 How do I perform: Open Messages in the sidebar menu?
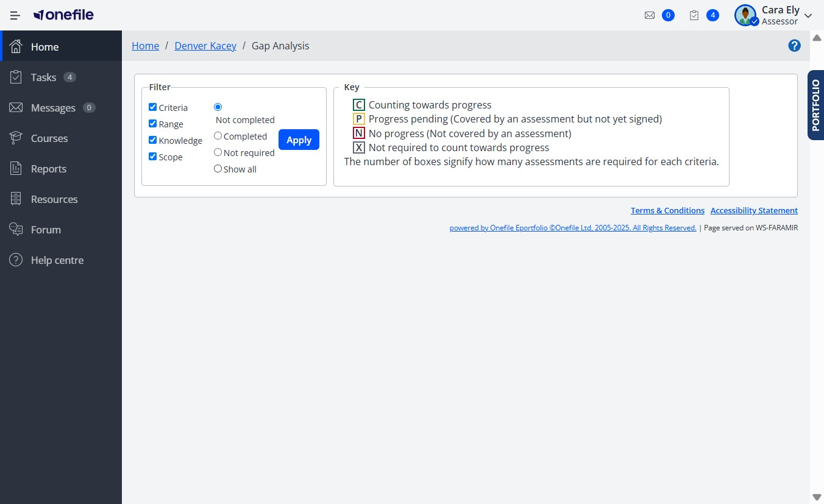[x=61, y=107]
